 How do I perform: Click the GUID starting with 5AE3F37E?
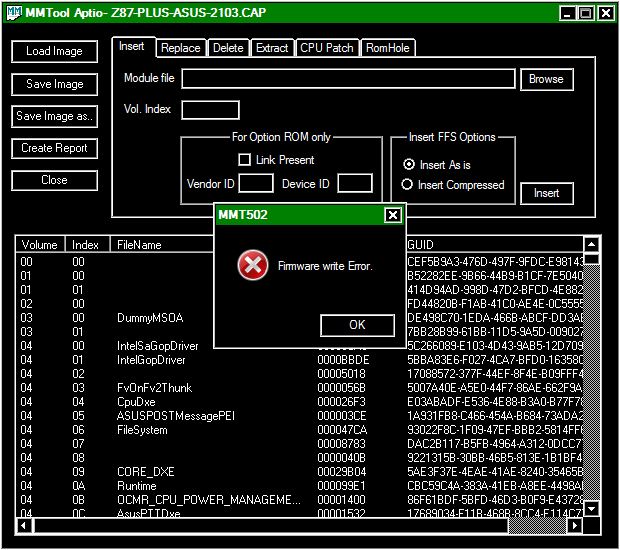tap(495, 472)
